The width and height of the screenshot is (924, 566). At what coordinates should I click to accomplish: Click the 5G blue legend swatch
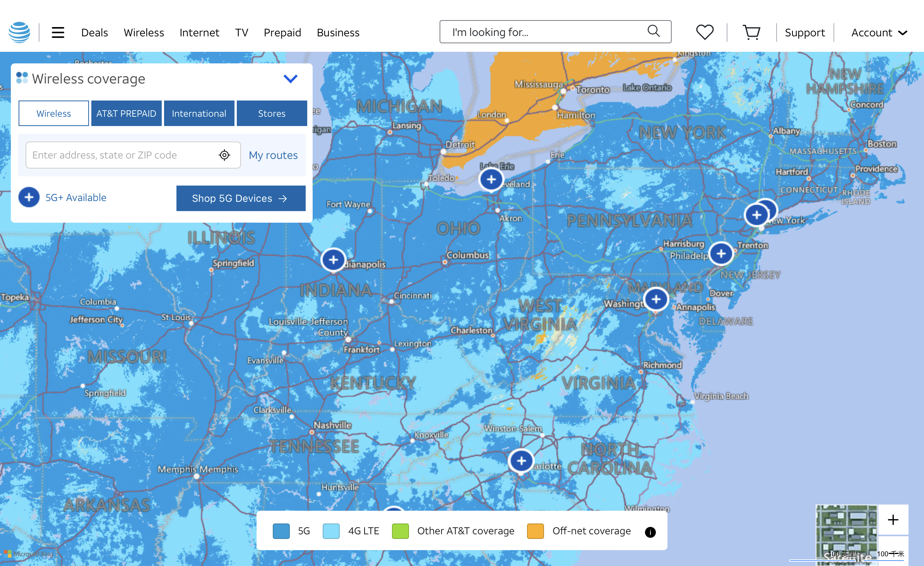tap(281, 531)
